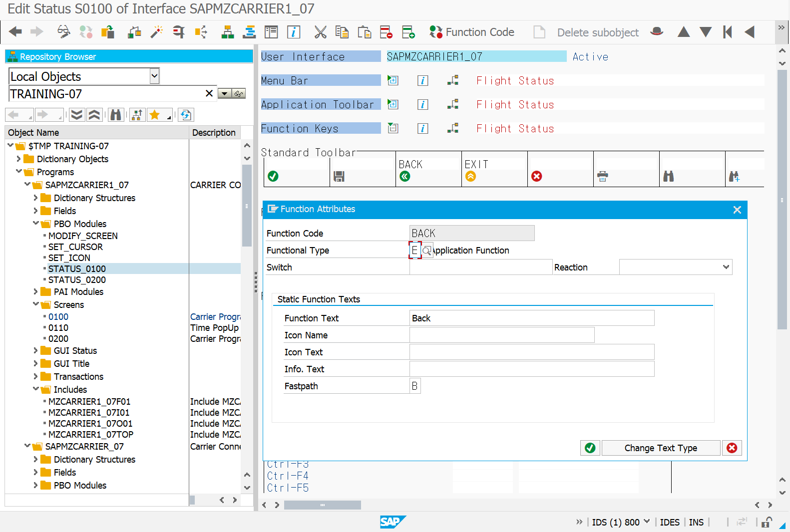Close the Function Attributes dialog
This screenshot has width=790, height=532.
(737, 210)
